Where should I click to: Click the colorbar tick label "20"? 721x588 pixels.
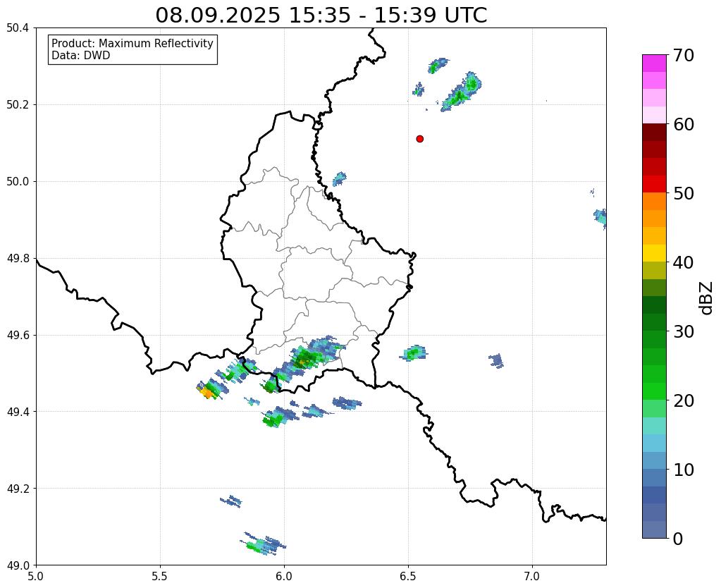(683, 400)
